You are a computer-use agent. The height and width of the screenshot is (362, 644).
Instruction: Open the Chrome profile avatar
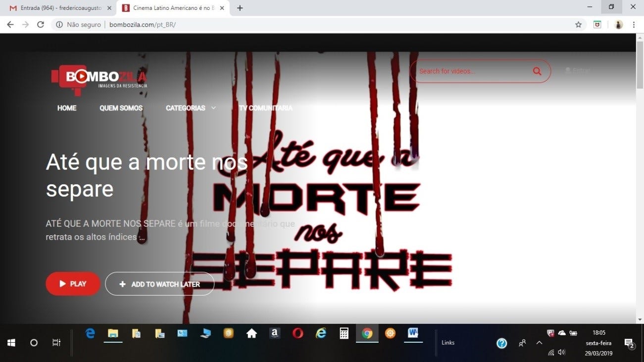[x=618, y=24]
